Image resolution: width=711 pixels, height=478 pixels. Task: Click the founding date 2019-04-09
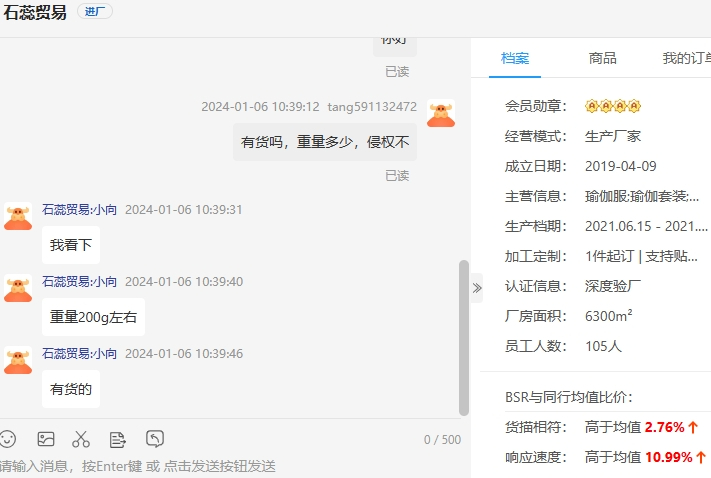[621, 166]
